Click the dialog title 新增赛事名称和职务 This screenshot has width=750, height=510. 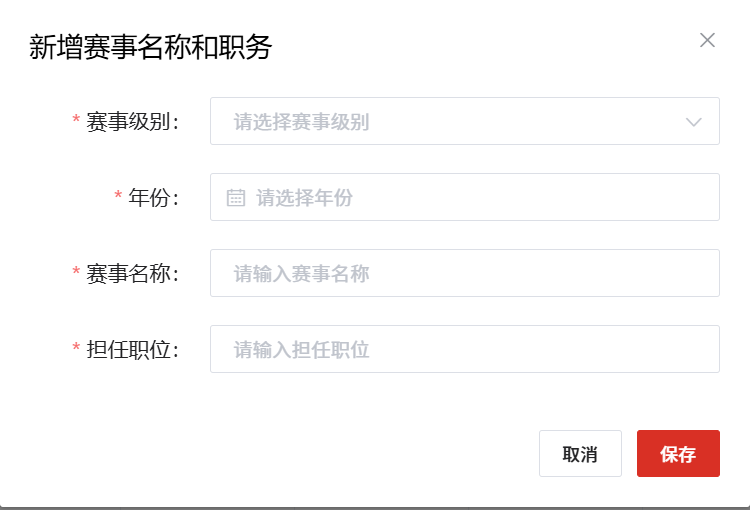coord(151,47)
